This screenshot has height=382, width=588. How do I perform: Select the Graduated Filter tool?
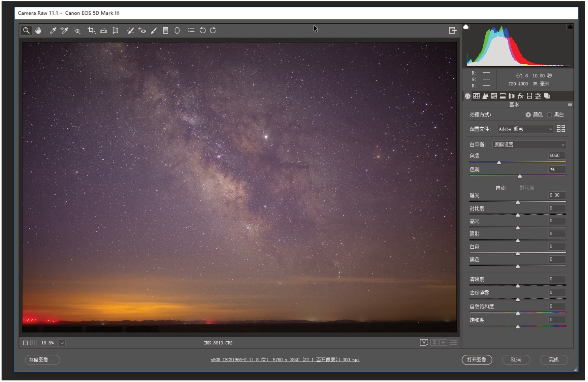point(166,30)
